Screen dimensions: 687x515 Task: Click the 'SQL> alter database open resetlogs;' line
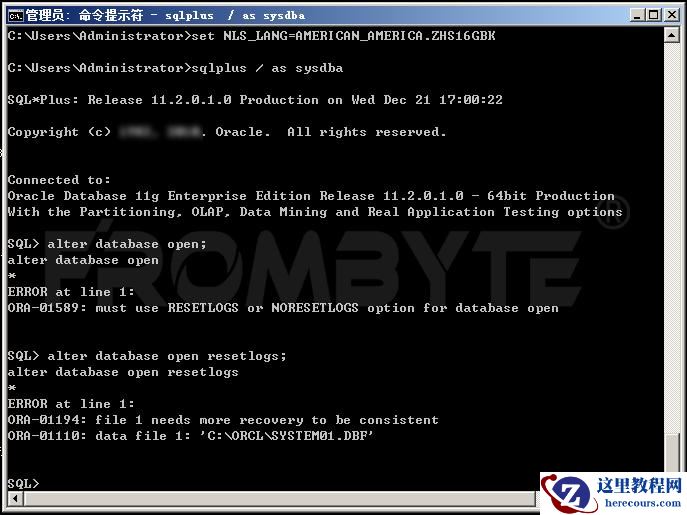147,356
